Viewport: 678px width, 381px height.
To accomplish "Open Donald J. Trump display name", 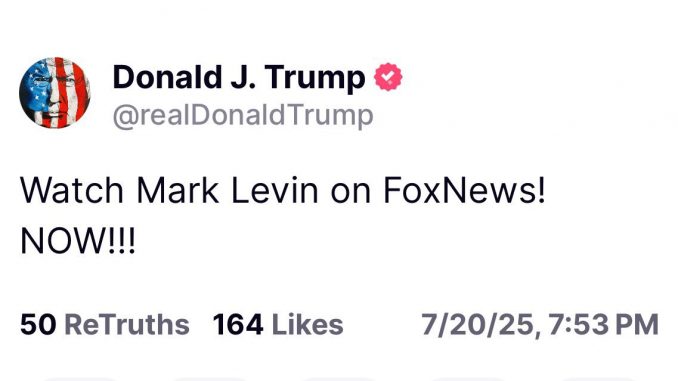I will (239, 78).
